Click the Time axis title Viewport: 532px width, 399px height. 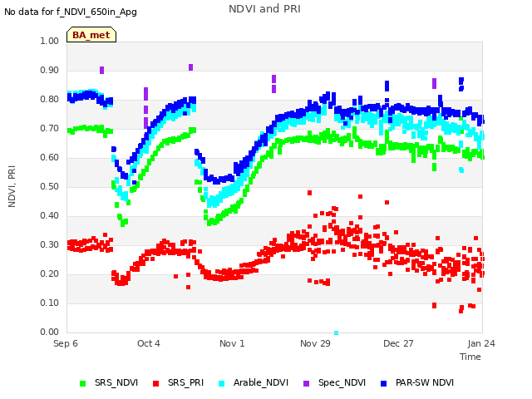pos(470,357)
